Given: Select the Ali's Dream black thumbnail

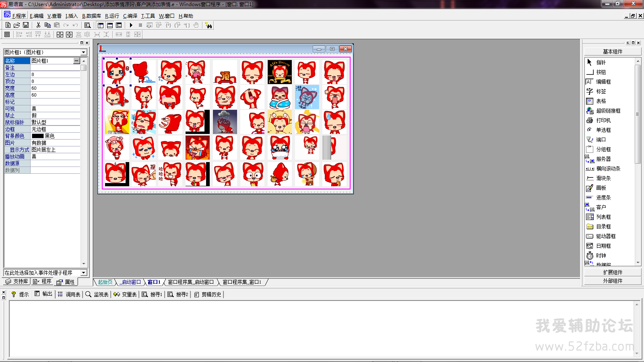Looking at the screenshot, I should 280,72.
